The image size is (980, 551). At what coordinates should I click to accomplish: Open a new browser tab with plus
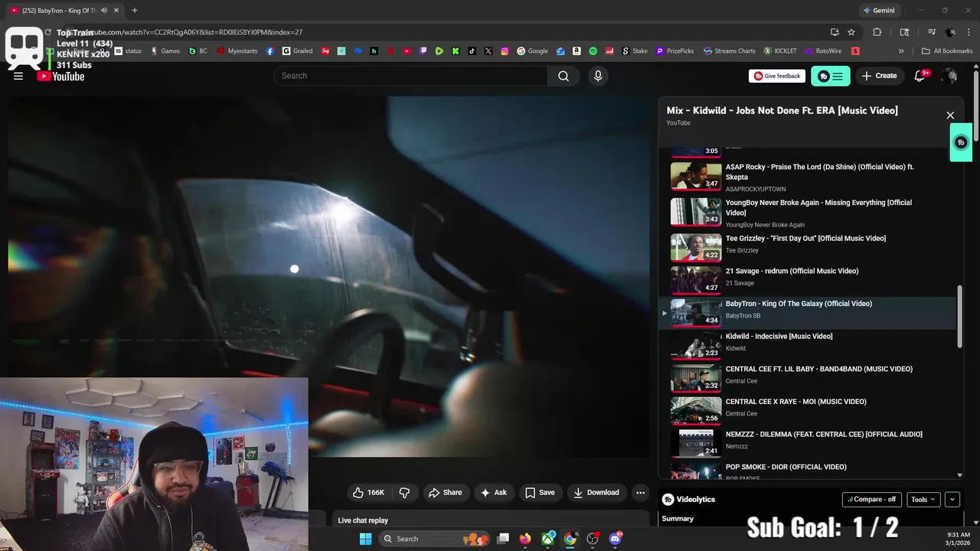[x=135, y=11]
